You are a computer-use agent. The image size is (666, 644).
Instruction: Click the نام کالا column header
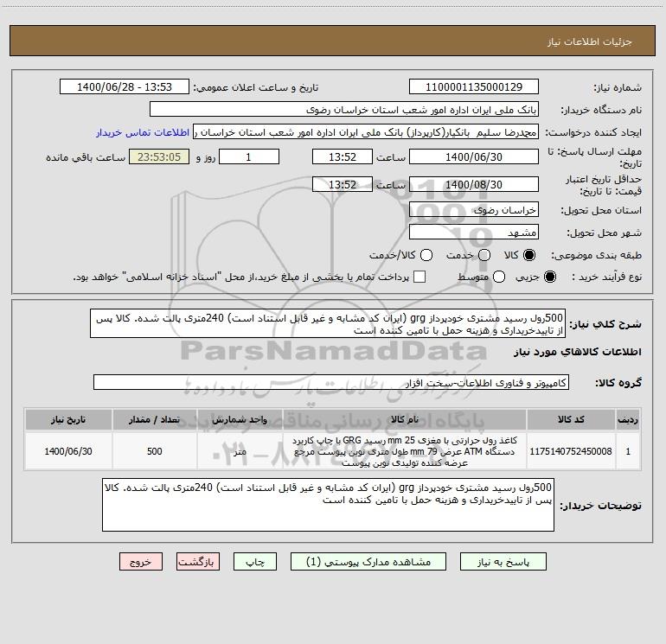[405, 419]
